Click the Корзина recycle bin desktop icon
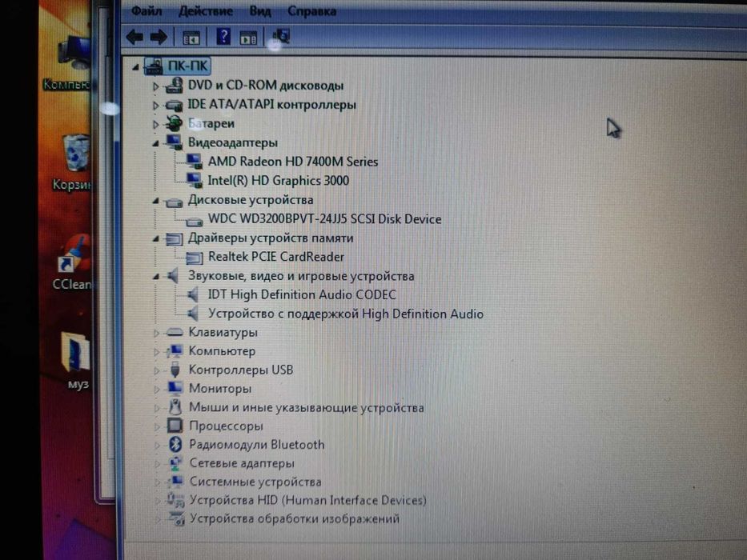Image resolution: width=747 pixels, height=560 pixels. (x=76, y=154)
